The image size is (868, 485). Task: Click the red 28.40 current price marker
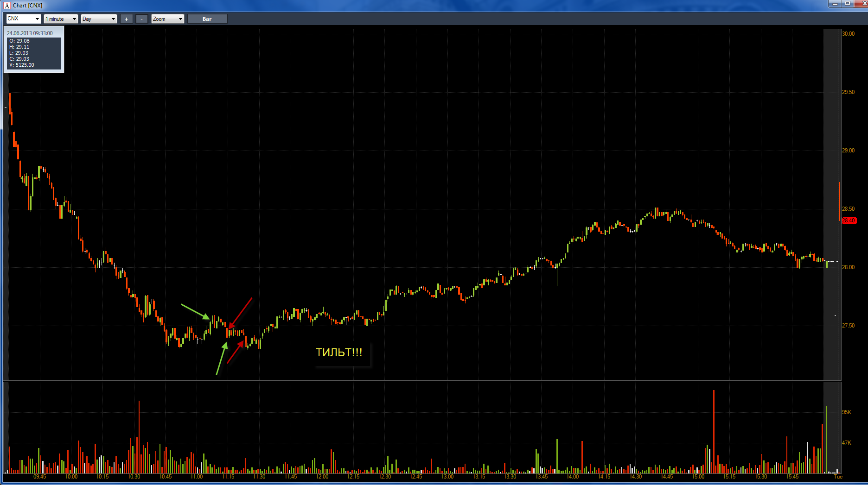[849, 220]
